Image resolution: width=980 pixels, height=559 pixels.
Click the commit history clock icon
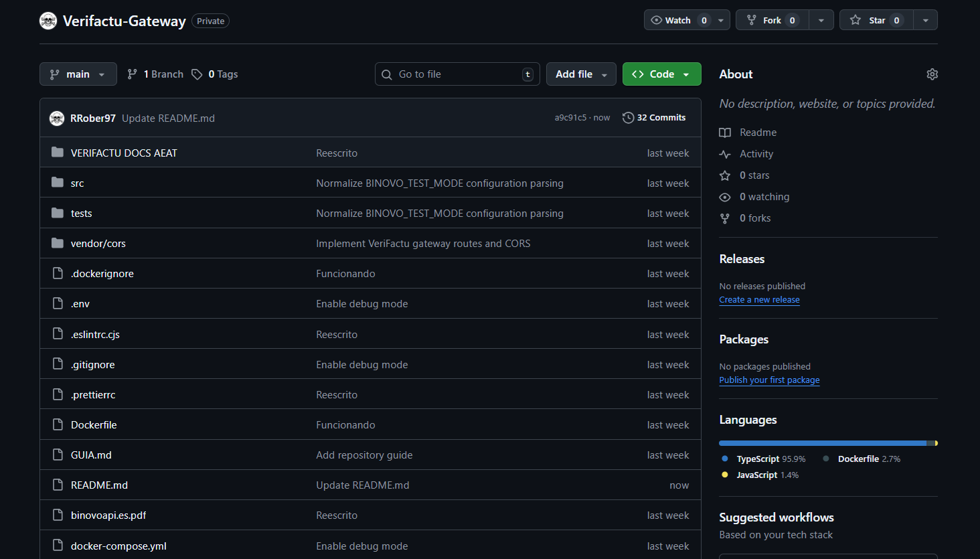tap(628, 117)
